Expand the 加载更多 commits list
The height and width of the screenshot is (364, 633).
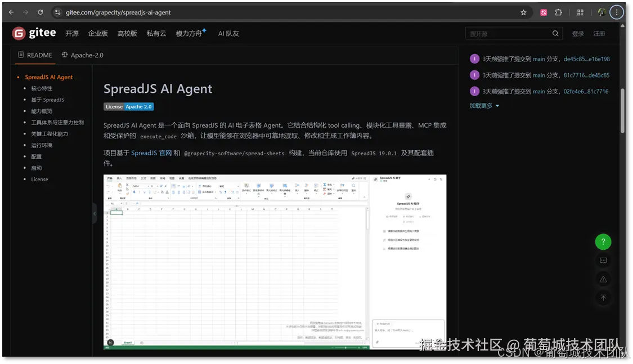click(x=481, y=105)
